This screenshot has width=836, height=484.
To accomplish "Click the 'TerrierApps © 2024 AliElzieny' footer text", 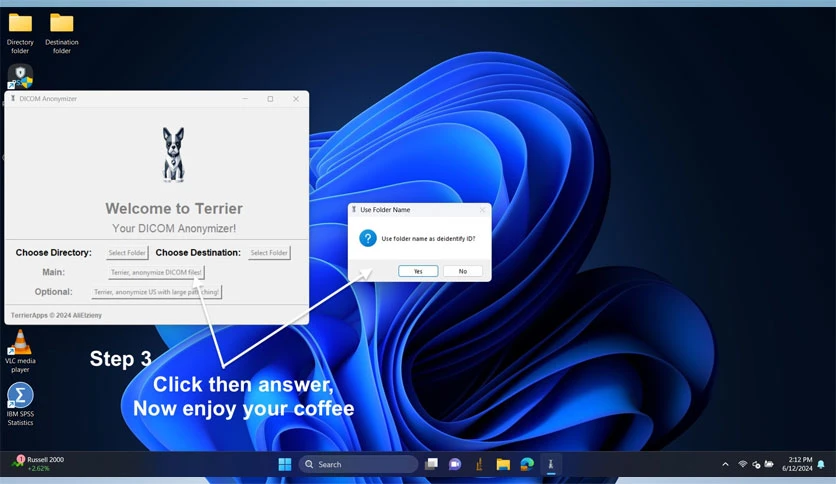I will point(56,316).
